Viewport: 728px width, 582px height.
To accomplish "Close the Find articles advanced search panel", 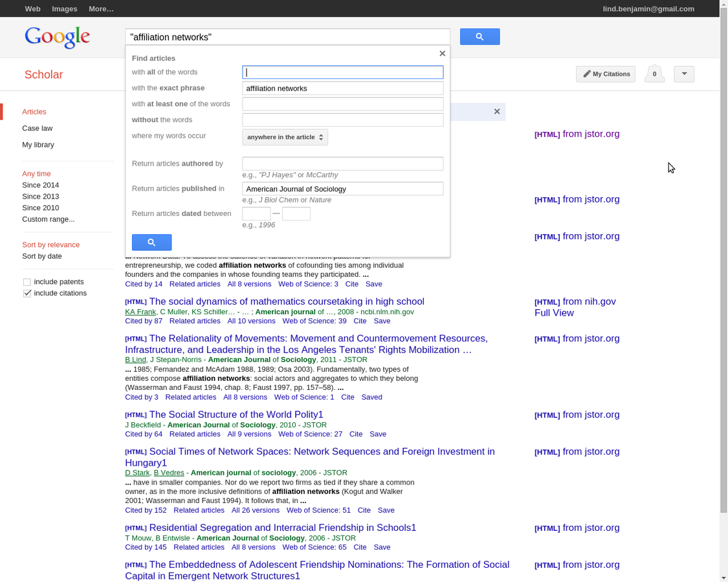I will click(443, 54).
